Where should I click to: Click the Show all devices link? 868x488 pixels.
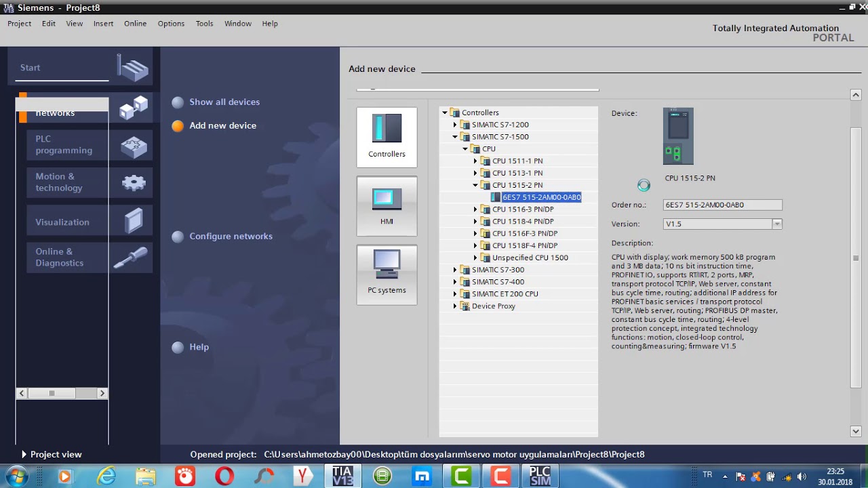click(224, 102)
